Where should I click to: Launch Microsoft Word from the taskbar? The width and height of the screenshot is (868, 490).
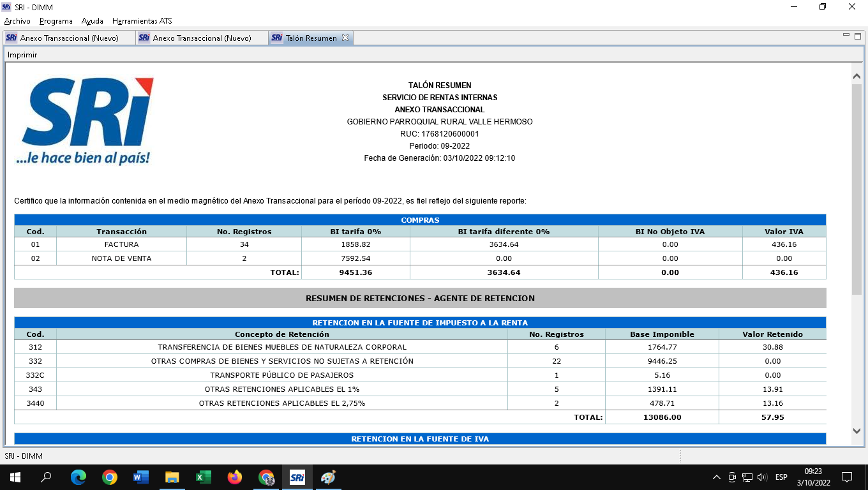click(141, 477)
